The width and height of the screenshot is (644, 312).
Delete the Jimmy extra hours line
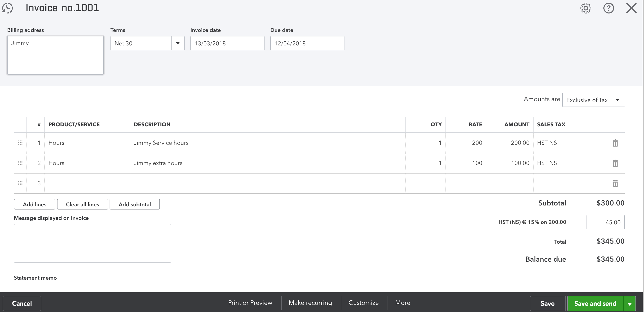click(615, 163)
